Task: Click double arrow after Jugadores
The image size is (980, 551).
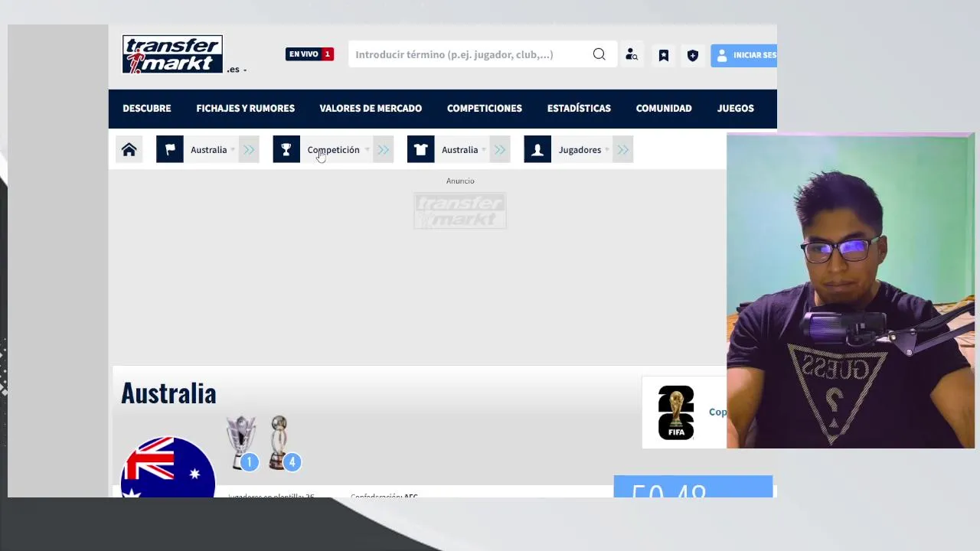Action: tap(623, 150)
